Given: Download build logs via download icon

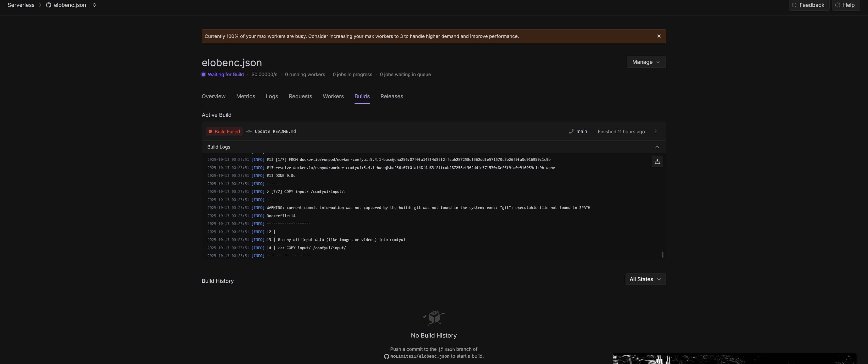Looking at the screenshot, I should click(657, 162).
